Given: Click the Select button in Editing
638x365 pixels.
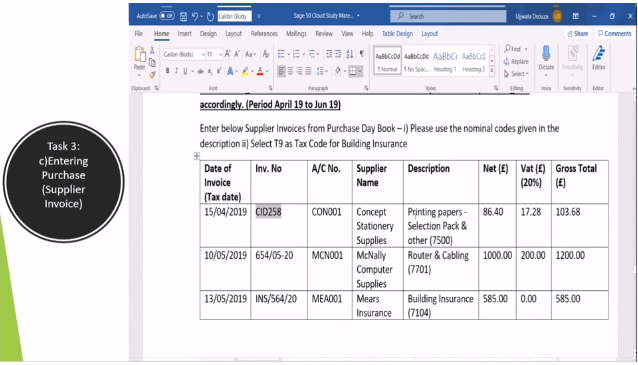Looking at the screenshot, I should 516,74.
